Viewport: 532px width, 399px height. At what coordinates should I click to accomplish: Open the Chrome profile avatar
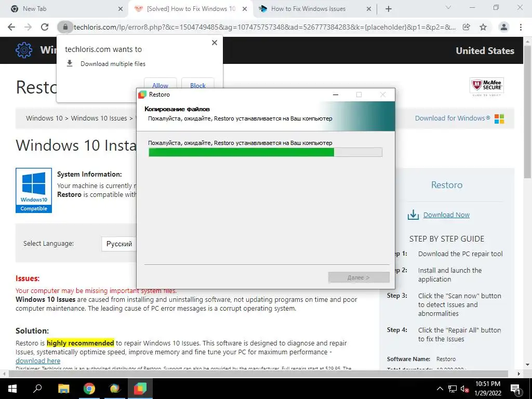(x=504, y=27)
